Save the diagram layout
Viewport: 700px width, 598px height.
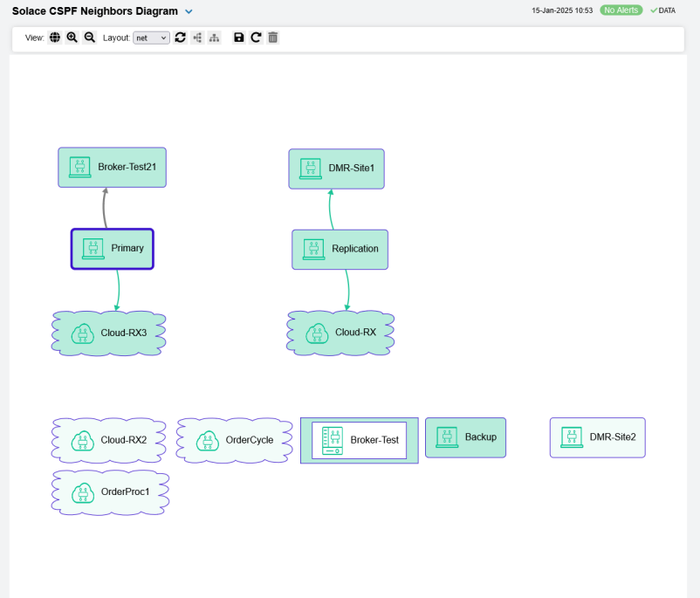click(x=239, y=38)
